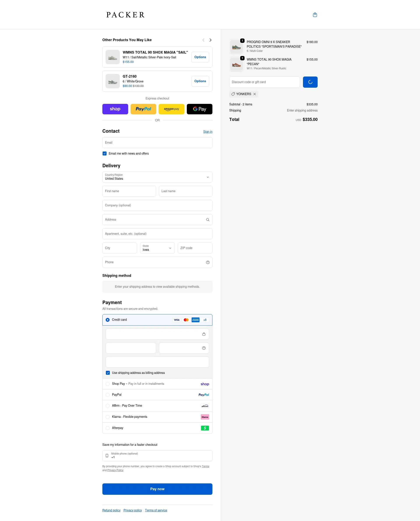Viewport: 420px width, 521px height.
Task: Pay with Amazon Pay express checkout
Action: 171,109
